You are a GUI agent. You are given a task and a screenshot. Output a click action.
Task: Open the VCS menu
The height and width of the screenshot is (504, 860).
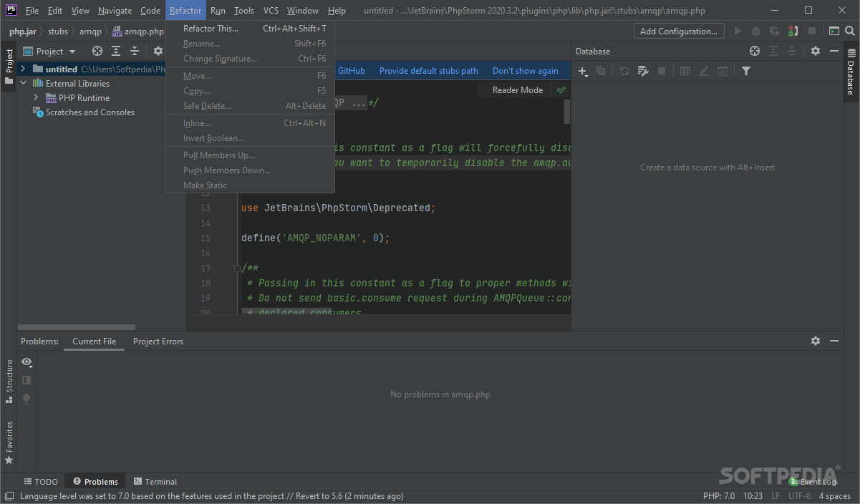271,11
